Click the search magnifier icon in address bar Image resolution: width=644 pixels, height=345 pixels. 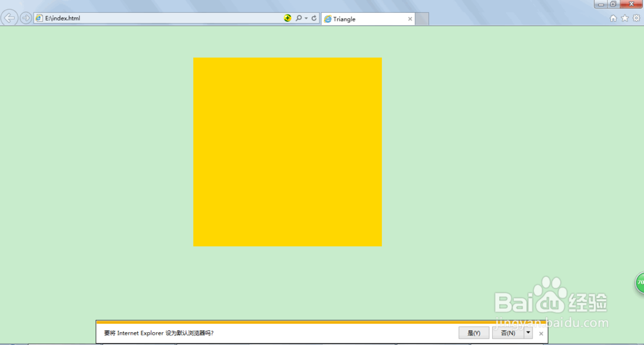click(299, 18)
